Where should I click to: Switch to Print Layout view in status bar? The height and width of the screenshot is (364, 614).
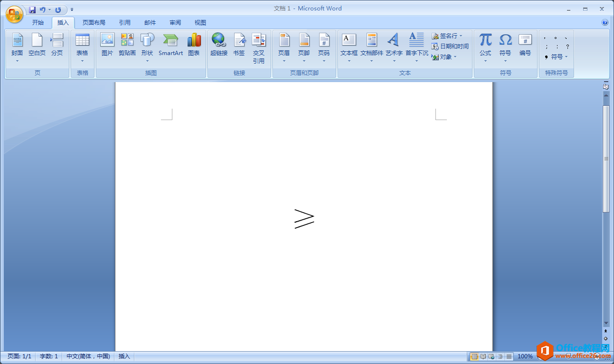(x=474, y=356)
